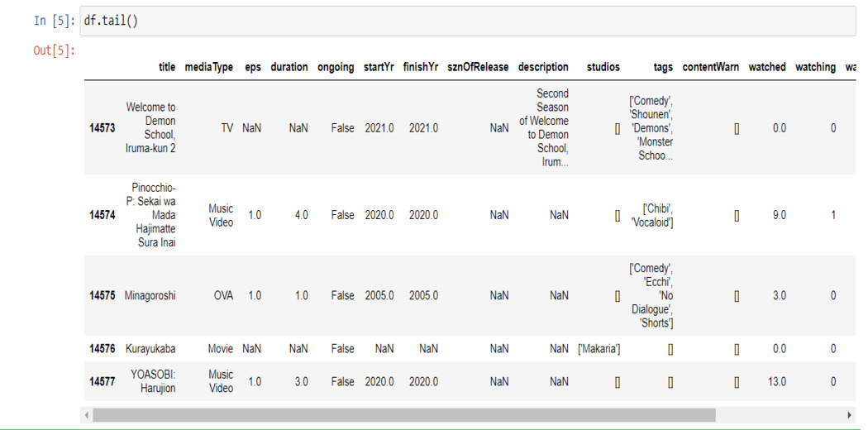This screenshot has width=868, height=430.
Task: Click row index 14576
Action: tap(103, 349)
